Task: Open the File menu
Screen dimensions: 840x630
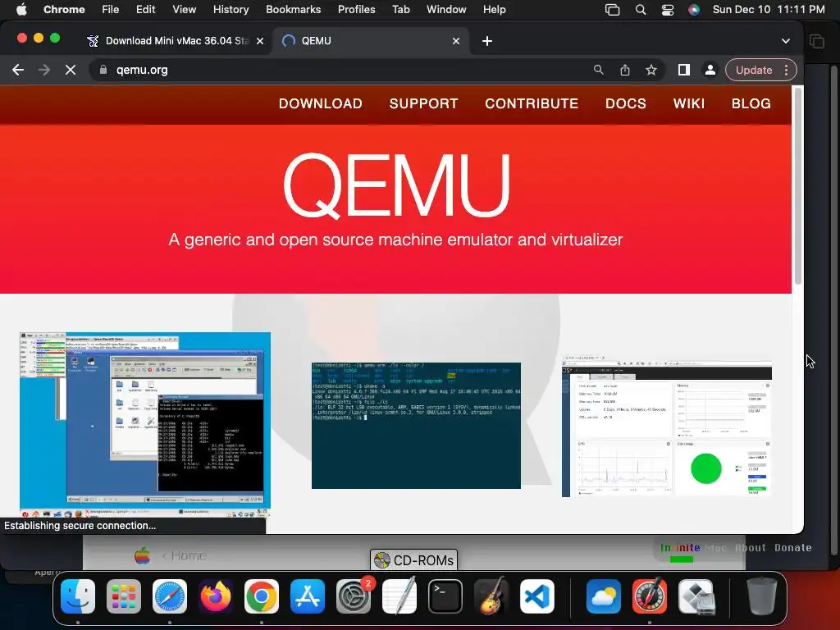Action: (x=111, y=10)
